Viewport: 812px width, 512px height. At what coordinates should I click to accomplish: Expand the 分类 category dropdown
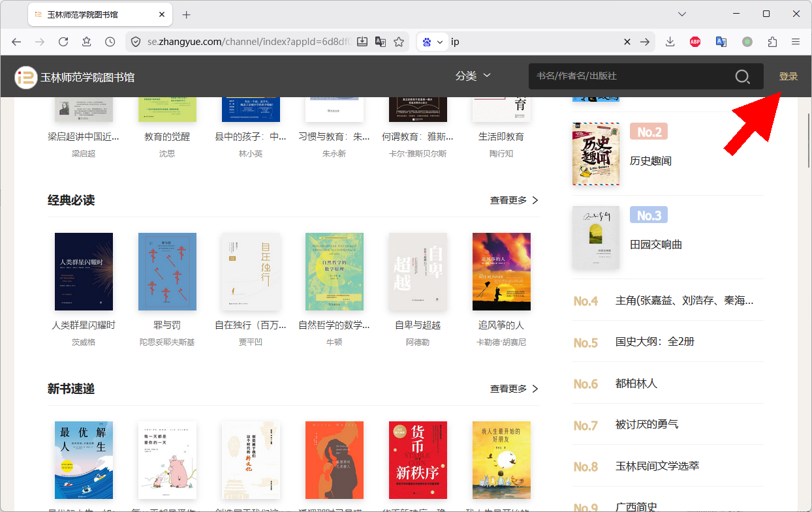pos(473,76)
